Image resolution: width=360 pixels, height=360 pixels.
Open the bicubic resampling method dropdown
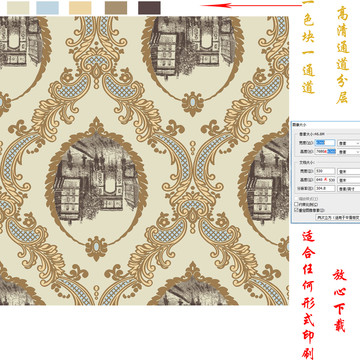click(x=338, y=217)
